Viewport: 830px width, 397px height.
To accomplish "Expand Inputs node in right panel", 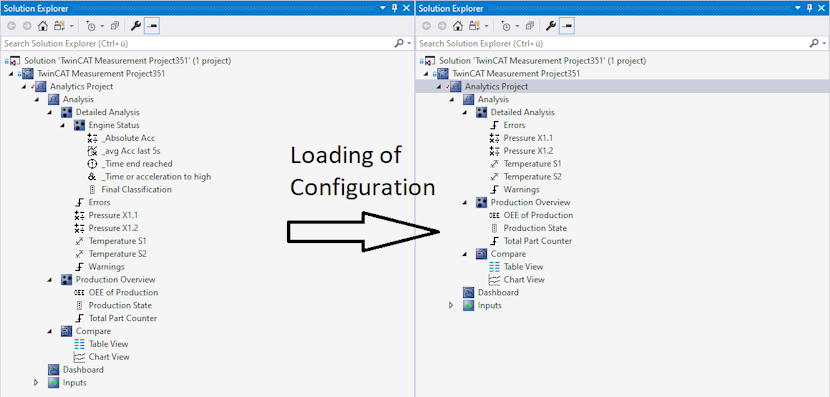I will pos(451,305).
